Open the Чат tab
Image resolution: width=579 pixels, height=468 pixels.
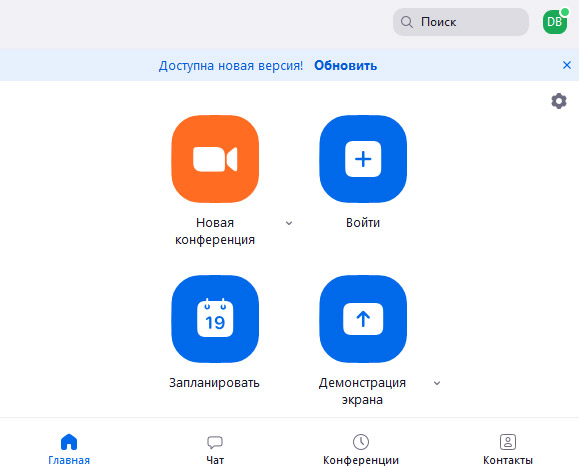coord(215,449)
